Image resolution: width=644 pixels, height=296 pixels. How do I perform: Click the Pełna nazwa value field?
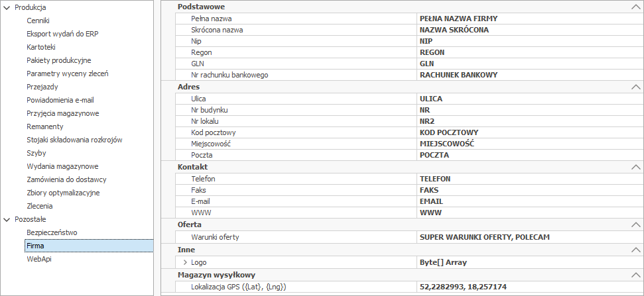pyautogui.click(x=527, y=19)
